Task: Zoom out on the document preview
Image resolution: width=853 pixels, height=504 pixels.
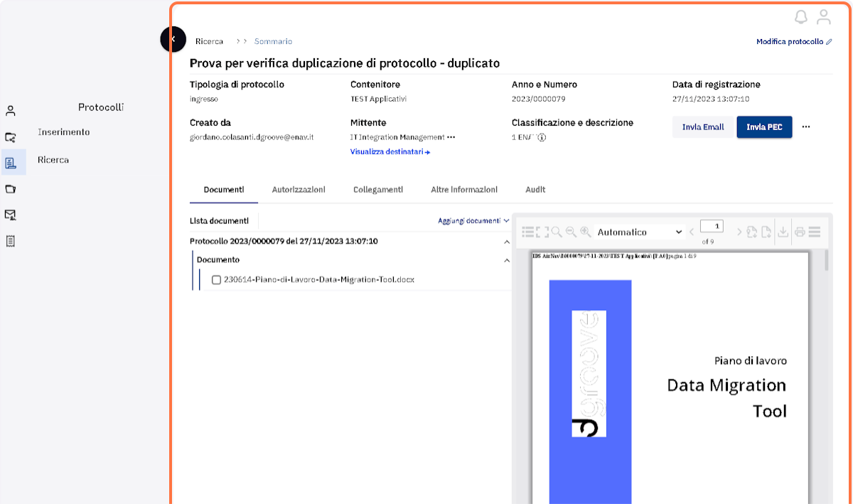Action: click(x=571, y=232)
